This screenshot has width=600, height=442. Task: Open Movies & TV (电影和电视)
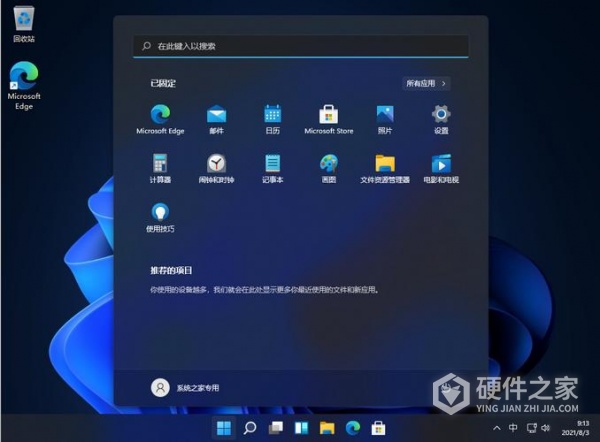[x=441, y=168]
